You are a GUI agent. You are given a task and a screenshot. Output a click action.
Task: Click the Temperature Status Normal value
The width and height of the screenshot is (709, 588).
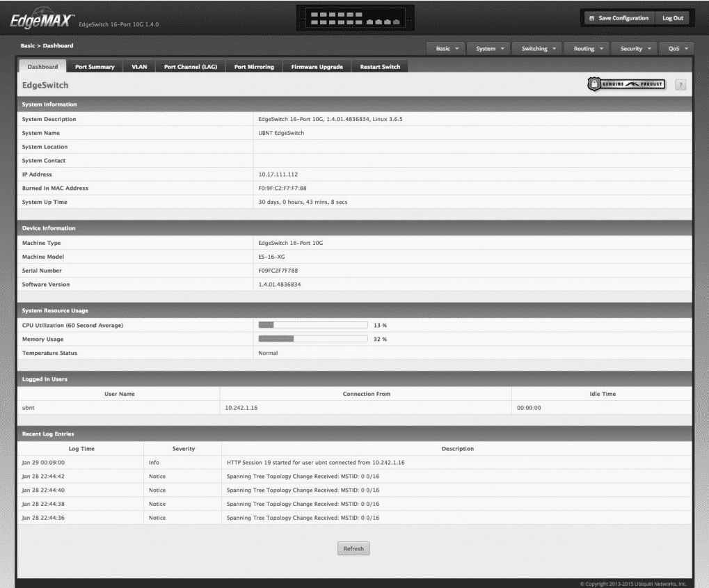point(268,353)
